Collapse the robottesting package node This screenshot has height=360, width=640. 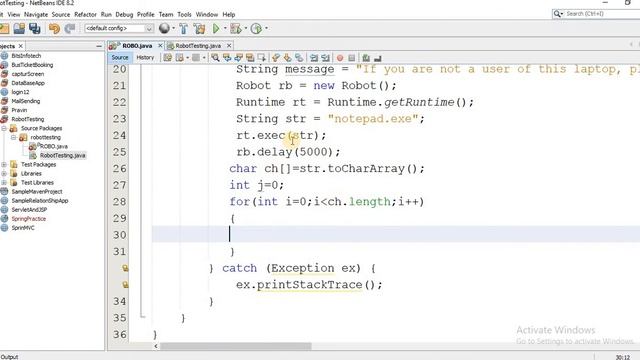(x=13, y=137)
